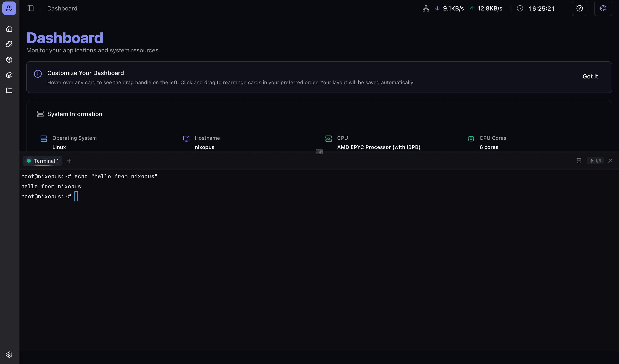Click the help question mark icon
The height and width of the screenshot is (364, 619).
(x=579, y=9)
